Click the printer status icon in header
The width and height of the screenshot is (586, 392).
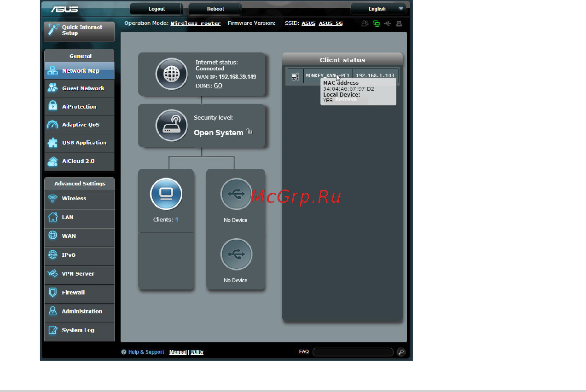[399, 23]
